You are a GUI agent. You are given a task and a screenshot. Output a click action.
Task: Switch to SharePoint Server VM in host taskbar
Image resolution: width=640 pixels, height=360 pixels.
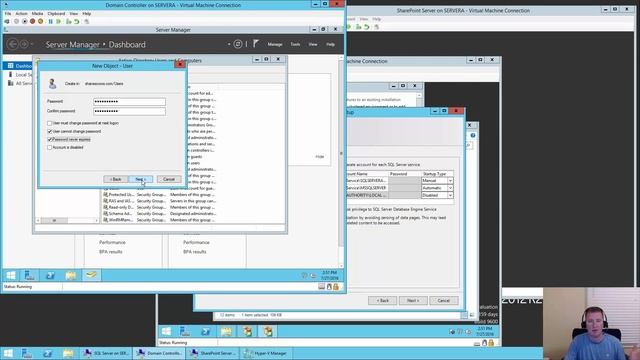tap(213, 353)
